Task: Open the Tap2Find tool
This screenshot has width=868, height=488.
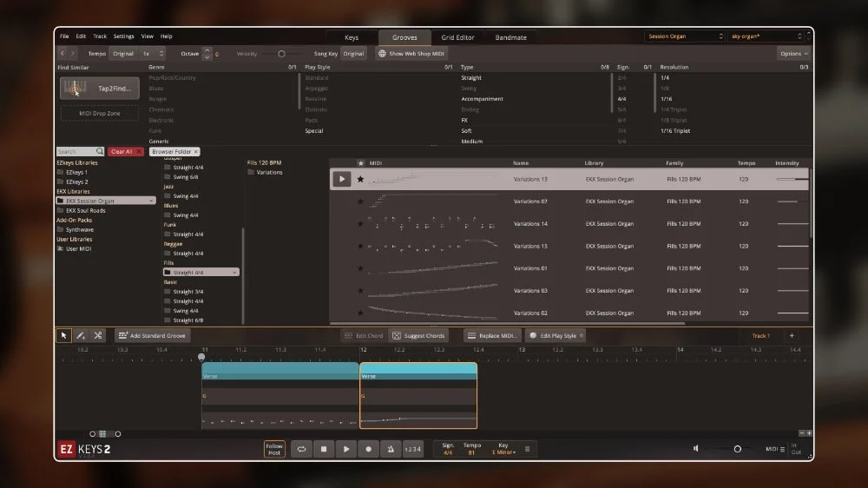Action: [100, 88]
